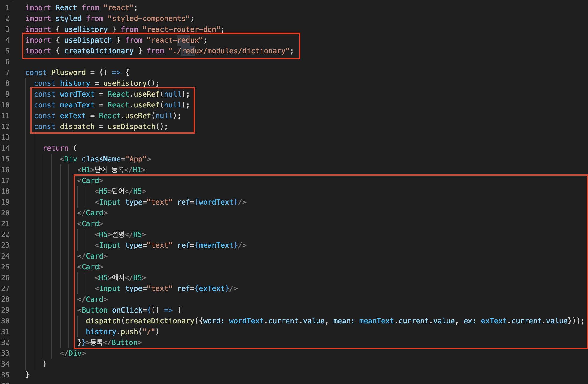This screenshot has width=588, height=384.
Task: Click line number 17 in the gutter
Action: pos(5,181)
